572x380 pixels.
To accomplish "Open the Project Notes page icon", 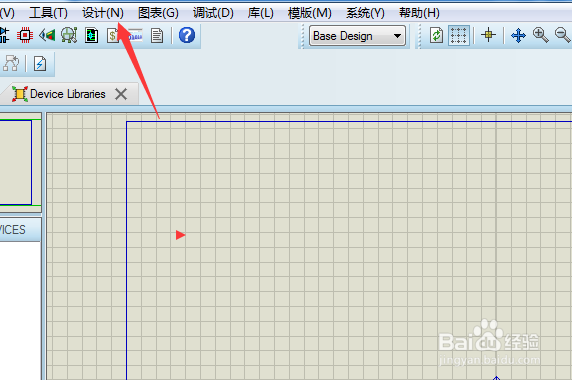I will [x=157, y=36].
